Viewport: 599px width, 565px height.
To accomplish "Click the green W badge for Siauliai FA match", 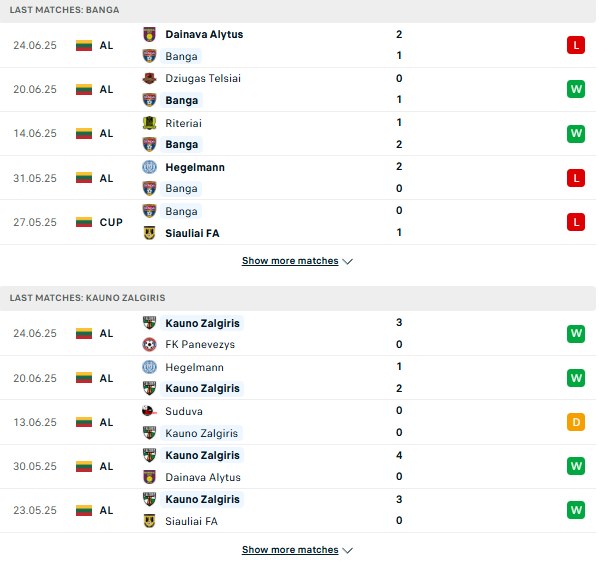I will (576, 510).
